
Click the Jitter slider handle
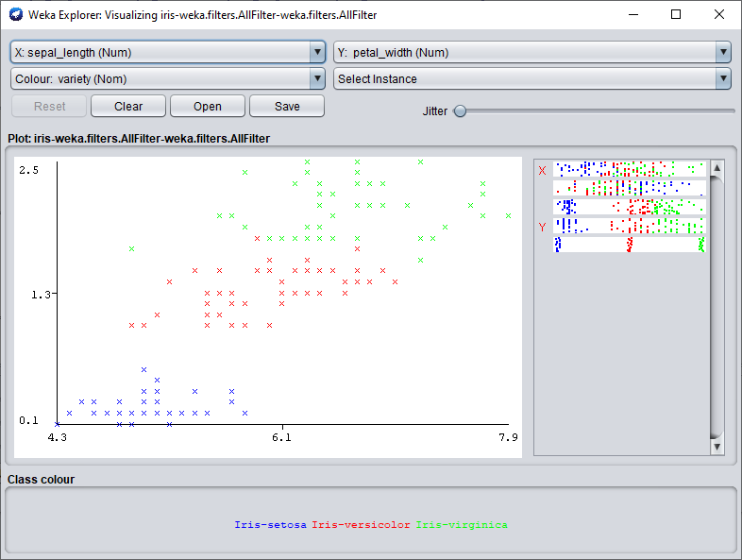click(x=460, y=111)
